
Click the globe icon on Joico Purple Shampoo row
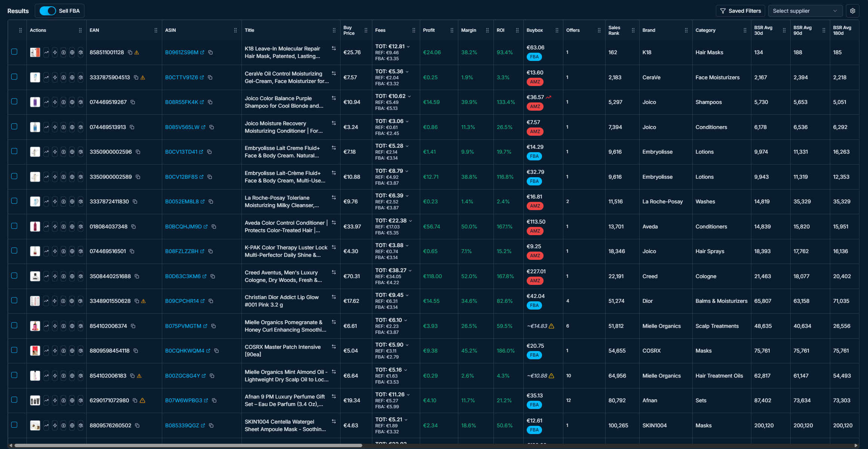pyautogui.click(x=72, y=102)
